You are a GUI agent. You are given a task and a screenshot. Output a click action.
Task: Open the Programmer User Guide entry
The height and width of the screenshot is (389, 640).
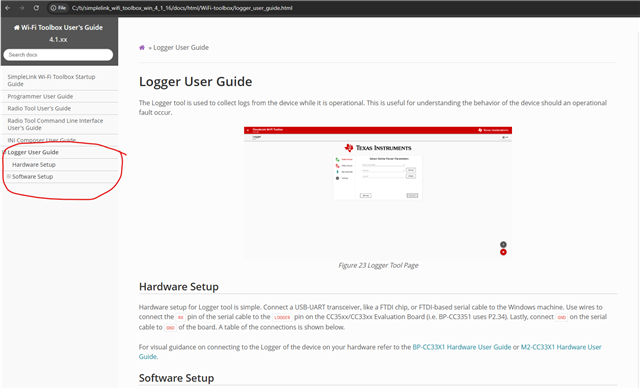[40, 96]
